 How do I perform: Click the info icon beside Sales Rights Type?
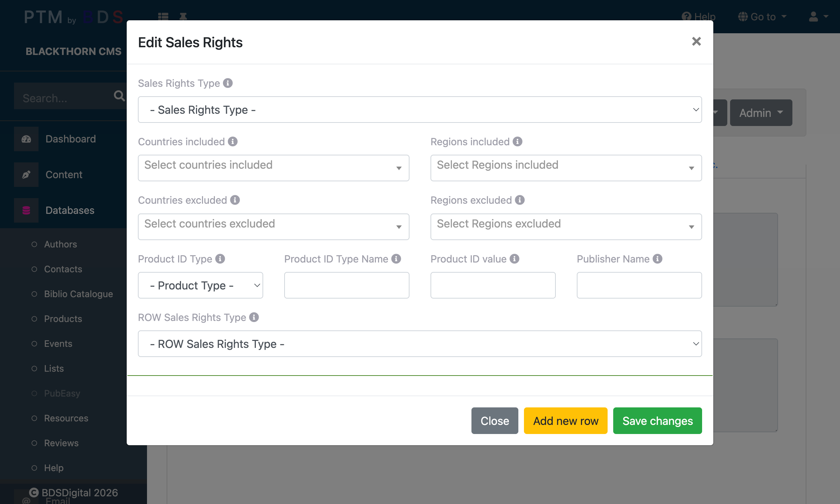tap(228, 83)
